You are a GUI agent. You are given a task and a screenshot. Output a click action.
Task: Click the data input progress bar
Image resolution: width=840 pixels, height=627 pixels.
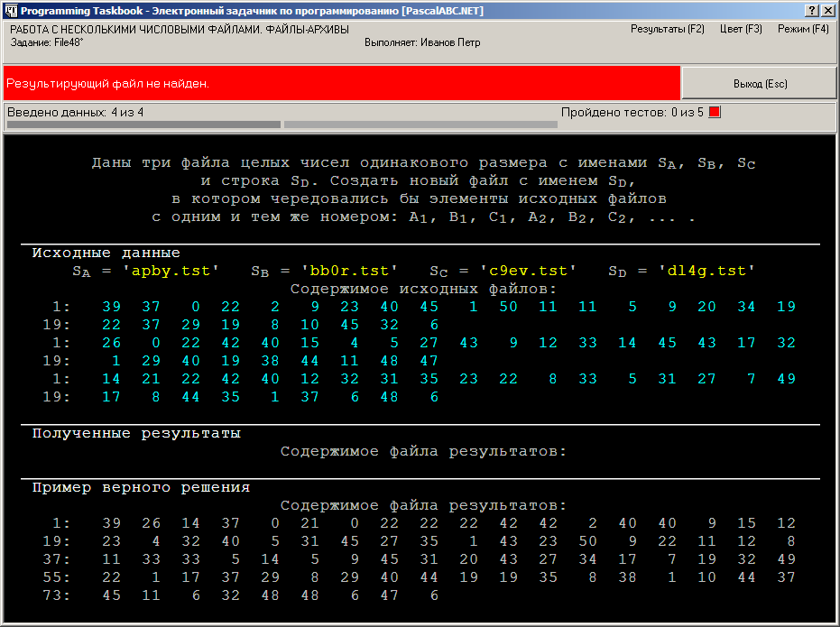pyautogui.click(x=143, y=124)
